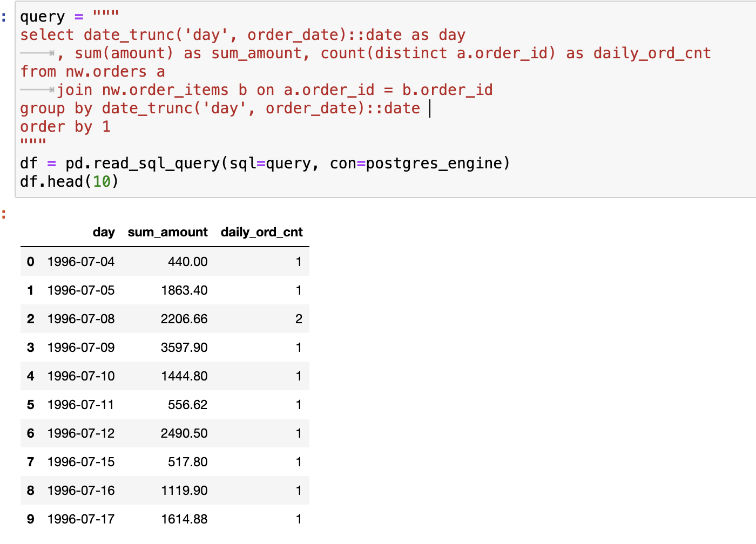Click the 'pd.read_sql_query' code line
The width and height of the screenshot is (756, 544).
coord(265,164)
